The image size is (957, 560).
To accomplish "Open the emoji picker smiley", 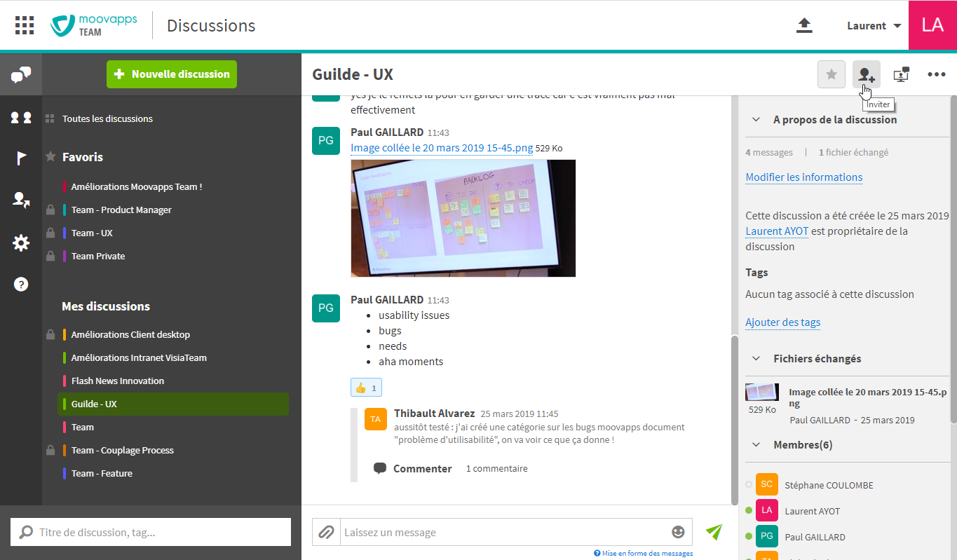I will (678, 532).
